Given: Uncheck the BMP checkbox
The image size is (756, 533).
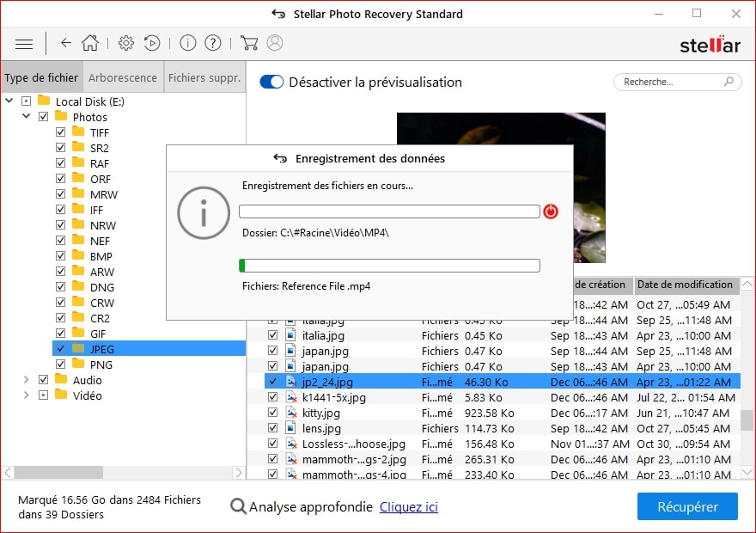Looking at the screenshot, I should 60,255.
